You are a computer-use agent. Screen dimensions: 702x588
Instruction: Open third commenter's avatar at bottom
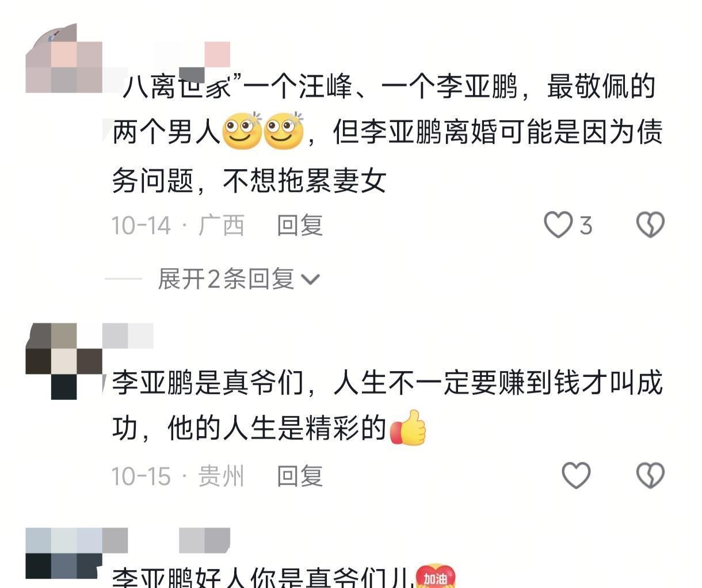pos(64,553)
